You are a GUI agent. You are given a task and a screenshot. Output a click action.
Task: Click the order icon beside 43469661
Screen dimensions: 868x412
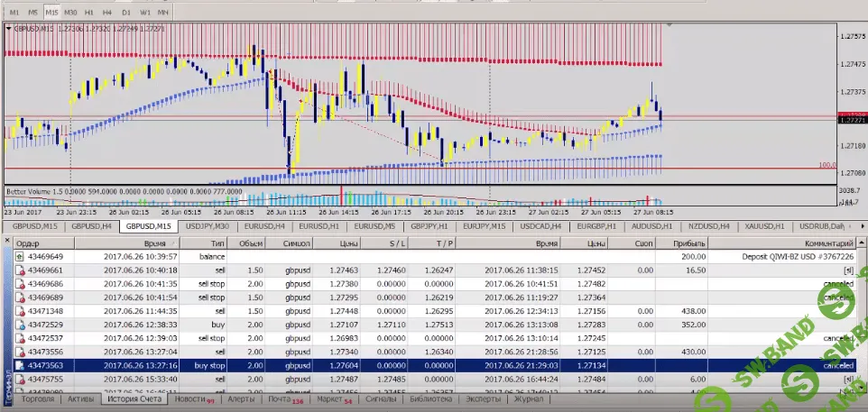[23, 270]
